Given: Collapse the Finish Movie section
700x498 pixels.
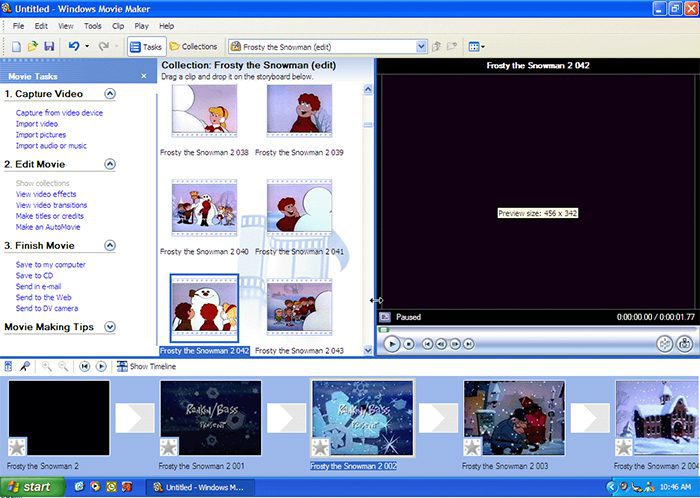Looking at the screenshot, I should point(110,245).
